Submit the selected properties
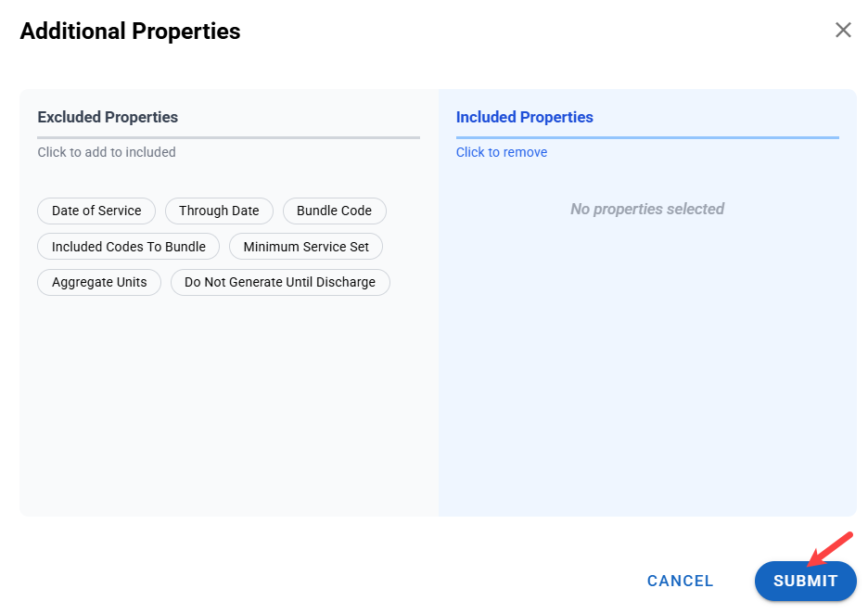The image size is (868, 614). pos(805,581)
